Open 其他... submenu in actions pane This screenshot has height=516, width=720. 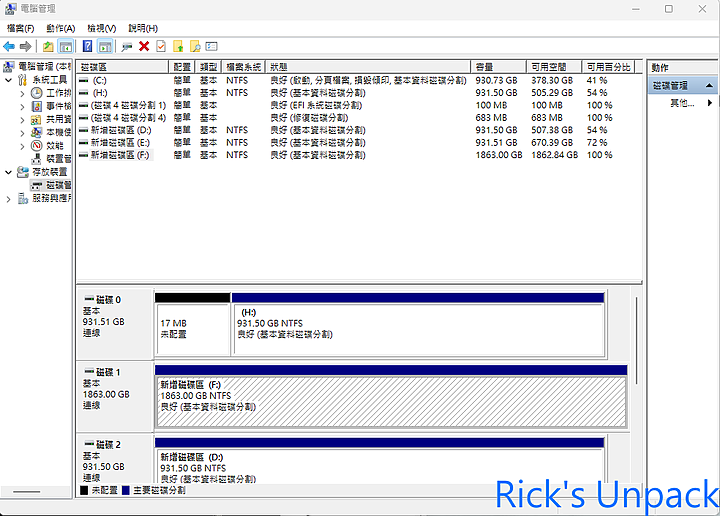click(x=683, y=103)
